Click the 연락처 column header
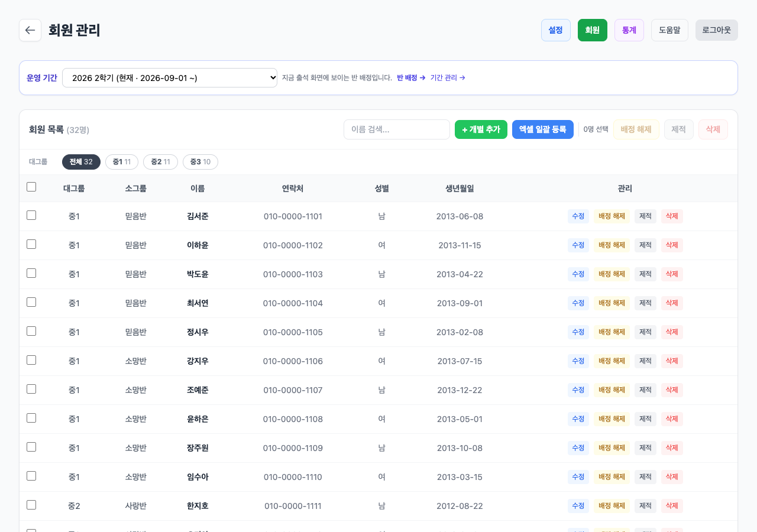The width and height of the screenshot is (757, 532). [293, 189]
